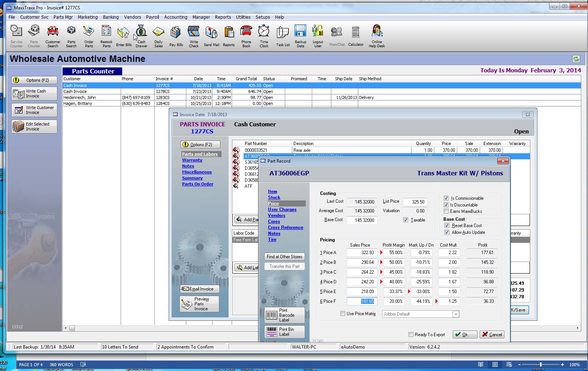
Task: Click the zoom slider handle in status bar
Action: (x=540, y=365)
